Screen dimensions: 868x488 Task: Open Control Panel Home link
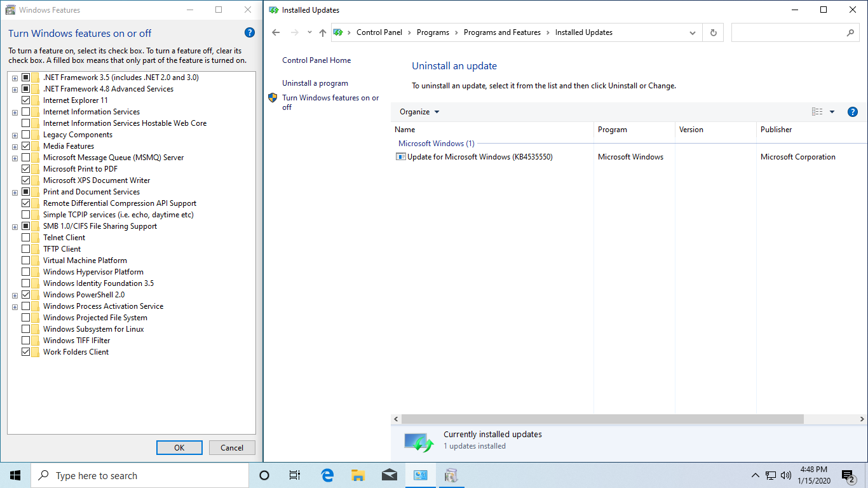pyautogui.click(x=316, y=60)
